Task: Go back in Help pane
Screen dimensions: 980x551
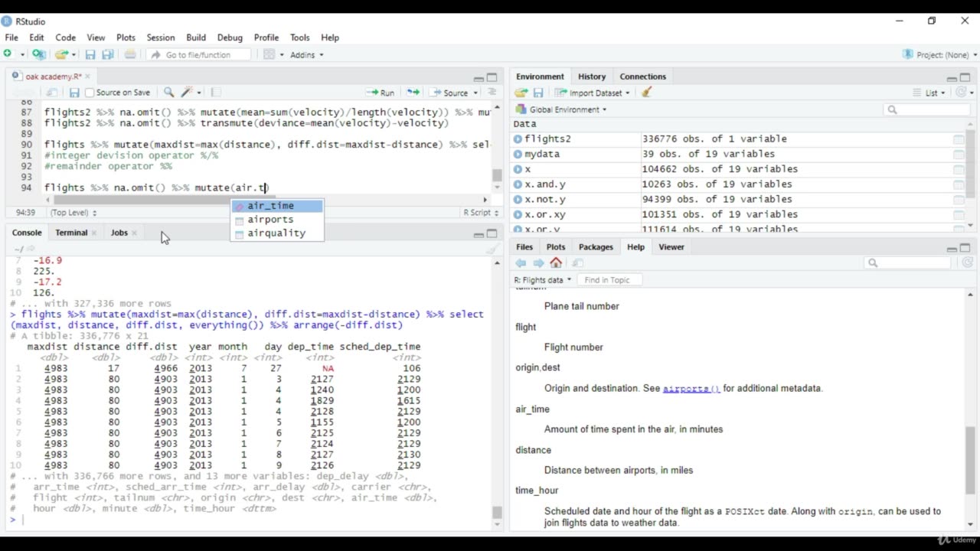Action: (x=521, y=262)
